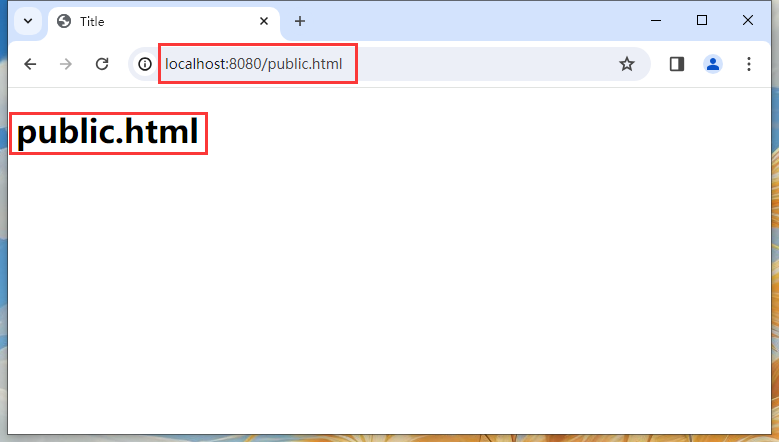
Task: Select the tab named Title
Action: [164, 22]
